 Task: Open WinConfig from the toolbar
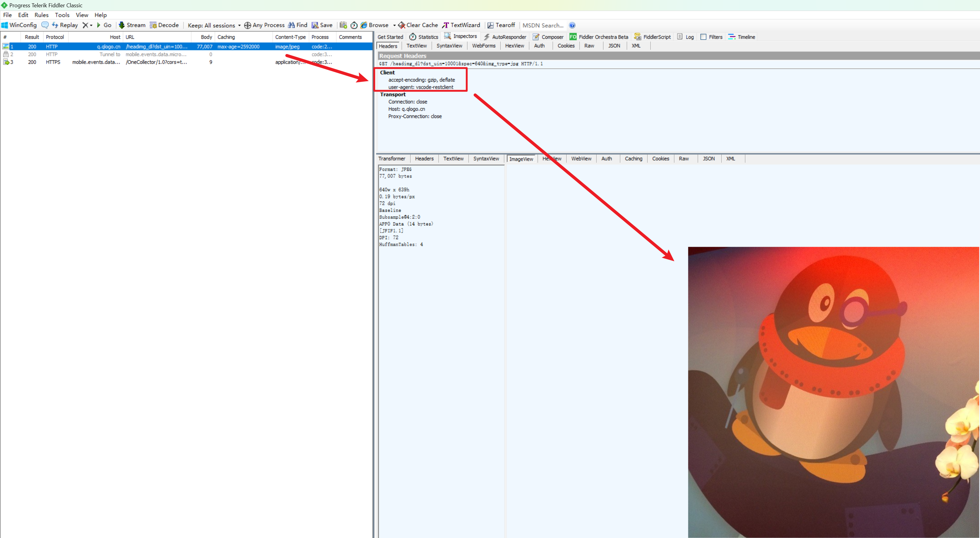[x=19, y=25]
